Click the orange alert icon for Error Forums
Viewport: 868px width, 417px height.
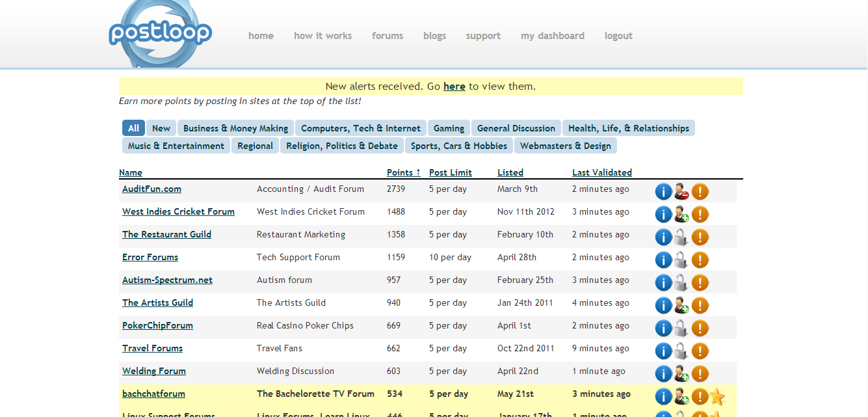point(700,260)
